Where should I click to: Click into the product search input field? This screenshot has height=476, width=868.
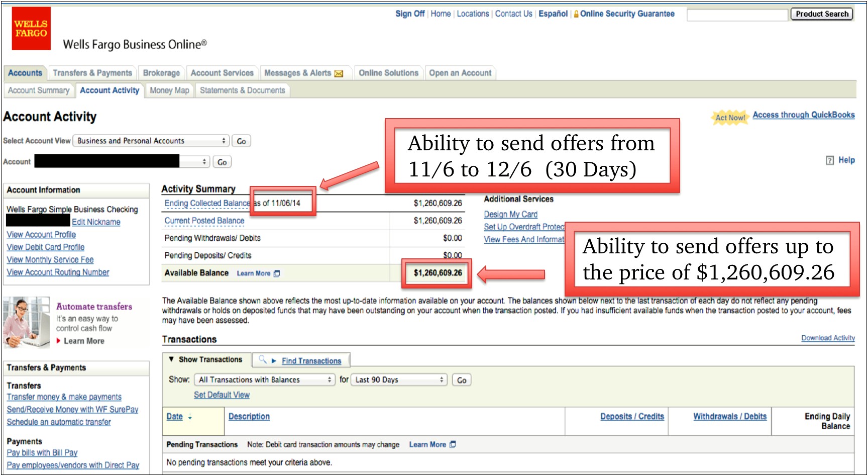click(737, 15)
